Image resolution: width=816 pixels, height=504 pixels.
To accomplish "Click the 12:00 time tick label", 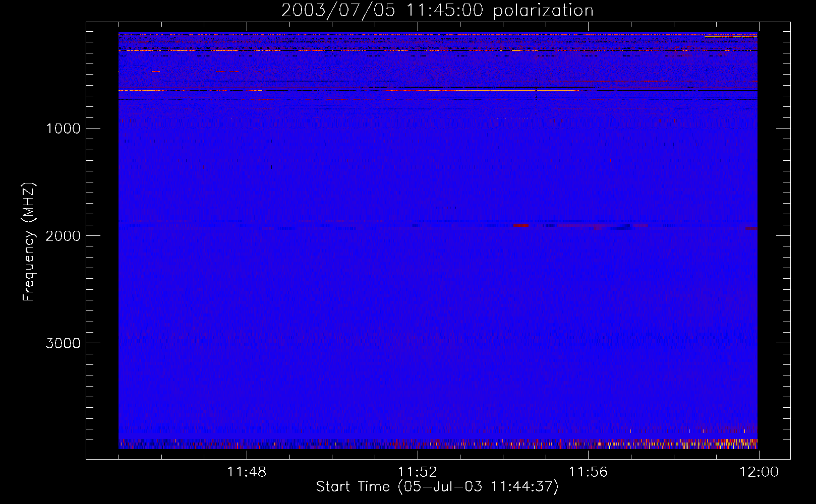I will (759, 472).
